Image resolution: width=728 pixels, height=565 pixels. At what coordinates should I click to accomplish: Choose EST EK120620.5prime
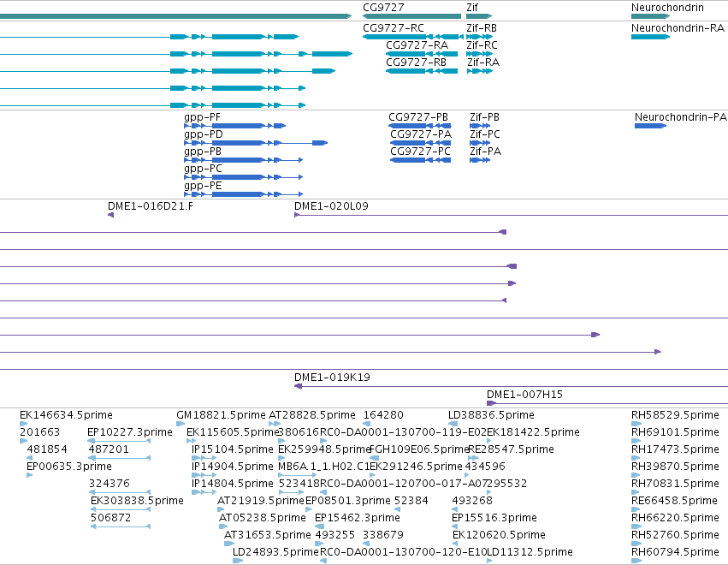[499, 535]
